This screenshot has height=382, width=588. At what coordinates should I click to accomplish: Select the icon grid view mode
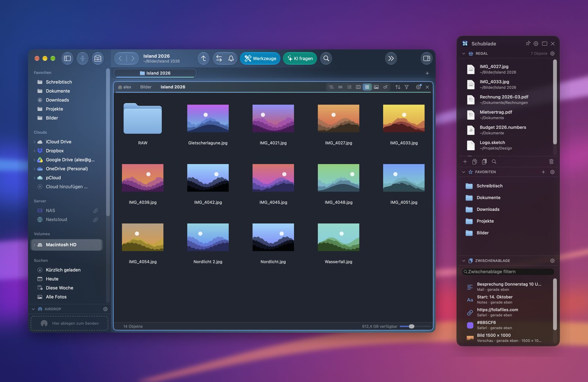367,87
